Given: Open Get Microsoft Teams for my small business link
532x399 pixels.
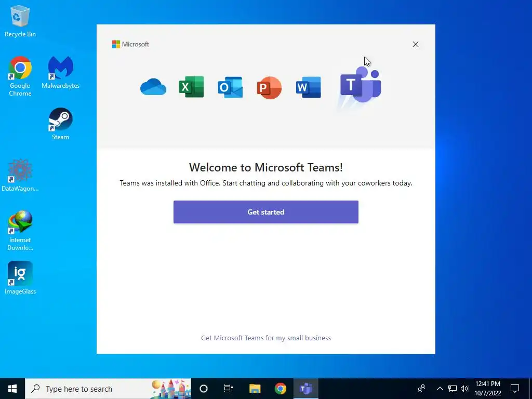Looking at the screenshot, I should pos(266,338).
